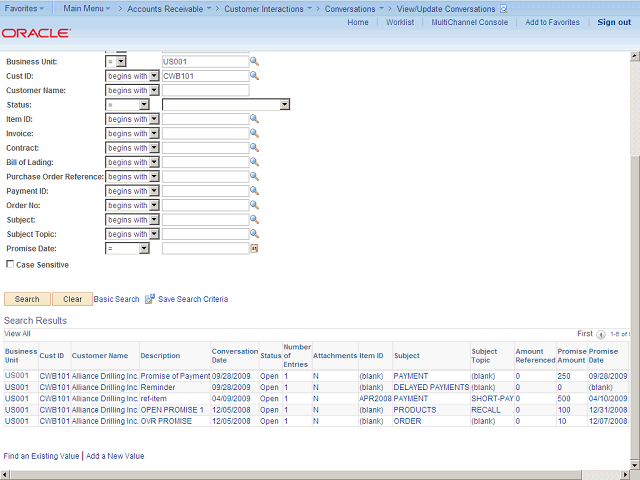This screenshot has width=640, height=480.
Task: Click the Save Search Criteria icon
Action: (150, 299)
